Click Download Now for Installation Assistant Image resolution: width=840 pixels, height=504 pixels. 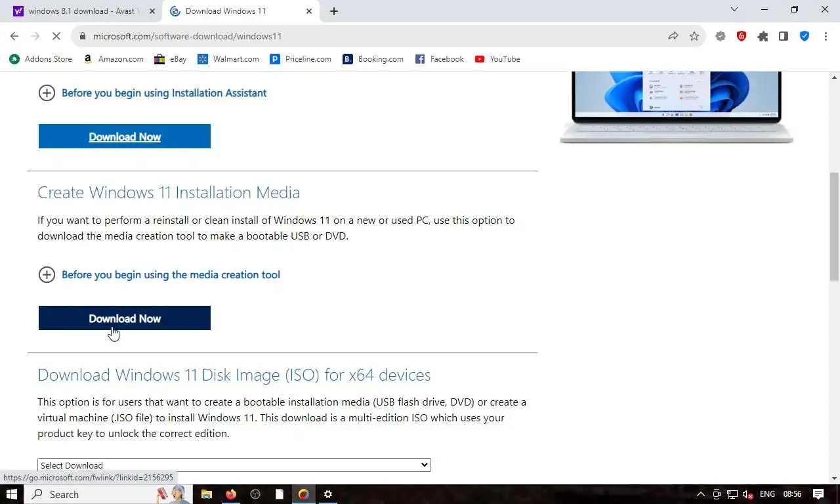click(x=125, y=136)
